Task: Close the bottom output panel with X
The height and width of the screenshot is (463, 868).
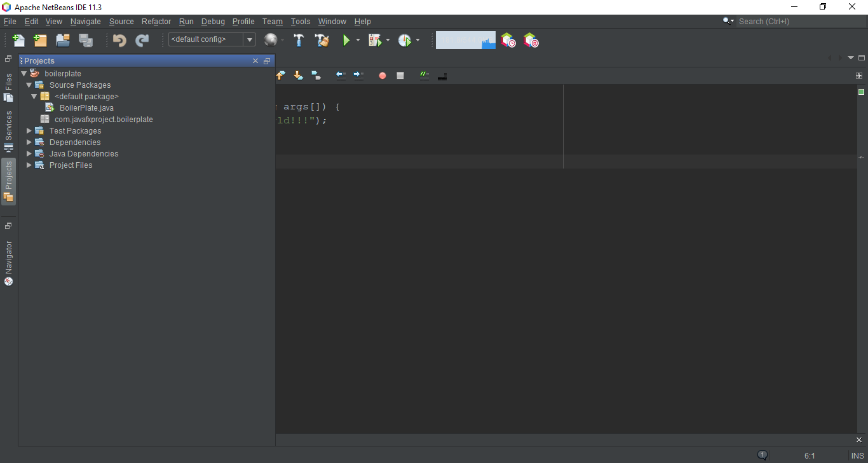Action: pyautogui.click(x=859, y=440)
